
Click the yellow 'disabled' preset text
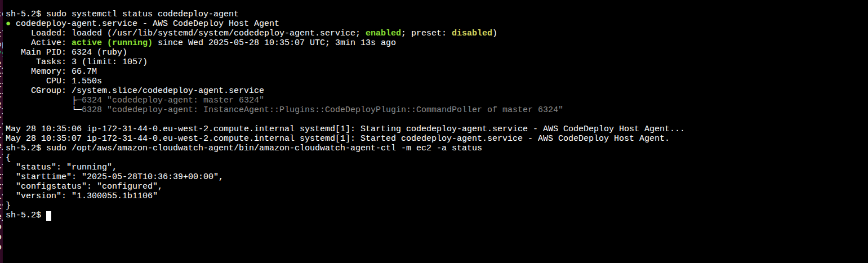click(x=472, y=33)
